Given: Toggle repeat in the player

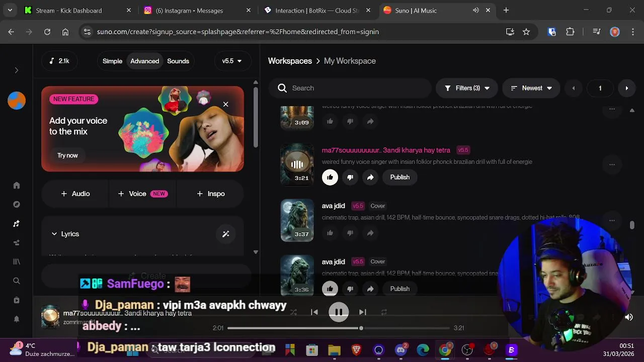Looking at the screenshot, I should (384, 312).
